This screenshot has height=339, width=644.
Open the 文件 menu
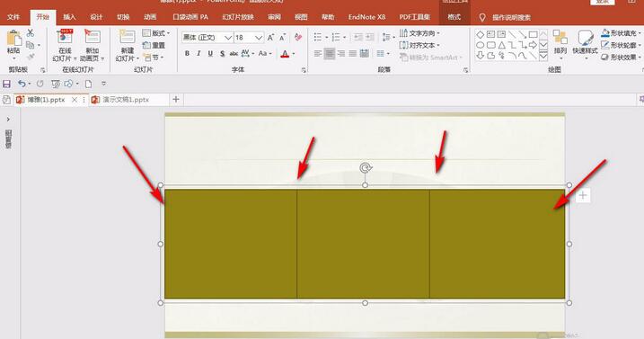13,17
